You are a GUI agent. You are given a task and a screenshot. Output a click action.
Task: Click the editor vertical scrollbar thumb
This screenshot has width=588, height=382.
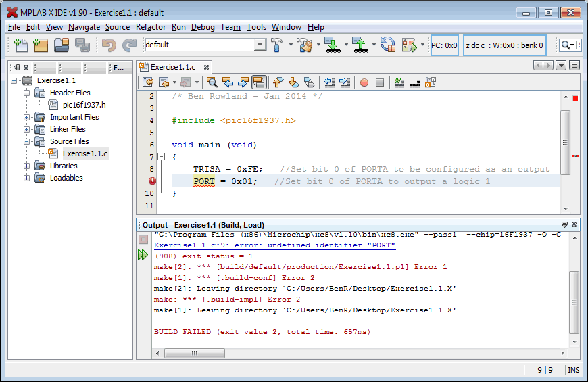click(x=566, y=142)
